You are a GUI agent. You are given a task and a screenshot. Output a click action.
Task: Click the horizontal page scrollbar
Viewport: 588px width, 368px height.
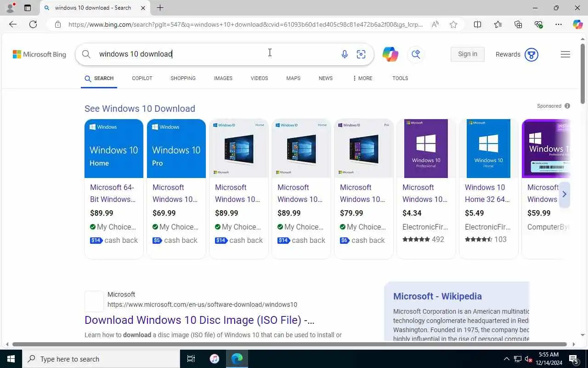pyautogui.click(x=289, y=344)
